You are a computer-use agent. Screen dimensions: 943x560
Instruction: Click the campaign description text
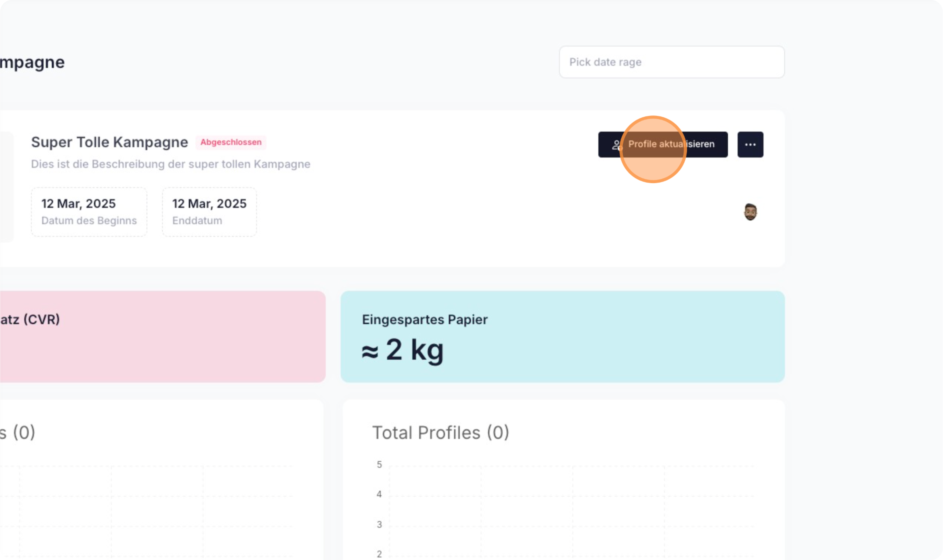(x=170, y=164)
